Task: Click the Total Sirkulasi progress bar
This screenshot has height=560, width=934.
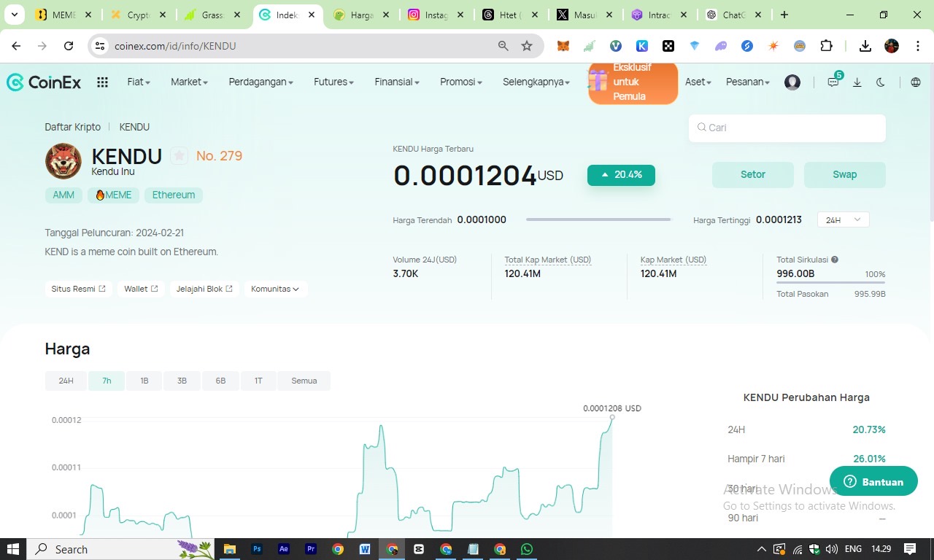Action: [x=831, y=283]
